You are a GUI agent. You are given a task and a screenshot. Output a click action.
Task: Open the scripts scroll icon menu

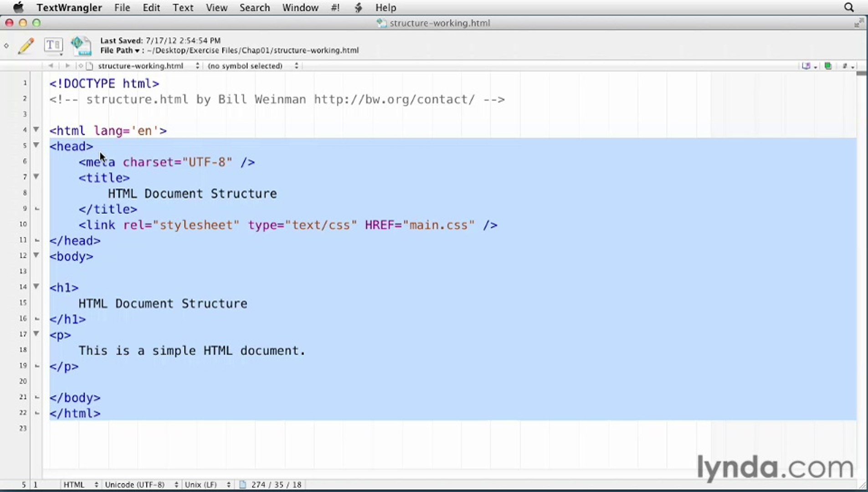tap(358, 8)
